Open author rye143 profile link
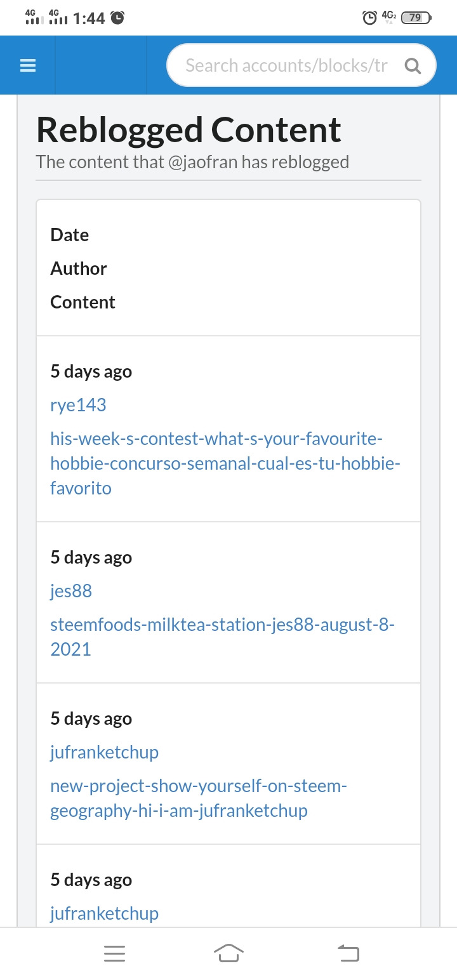457x980 pixels. pos(78,405)
